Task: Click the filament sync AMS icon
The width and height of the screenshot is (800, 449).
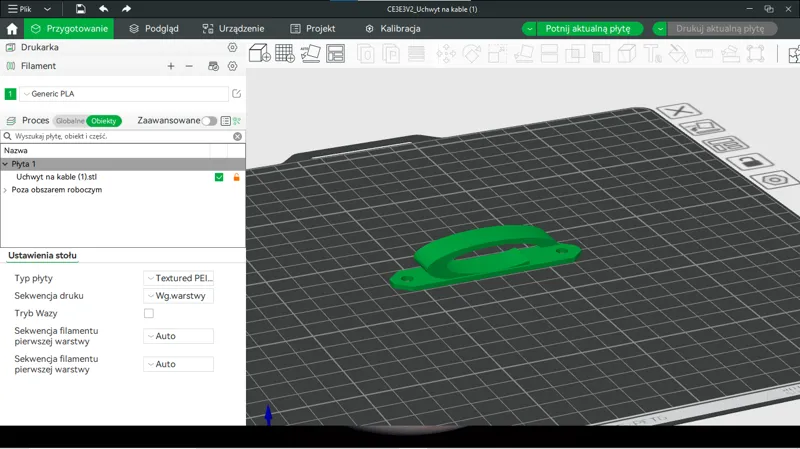Action: tap(213, 66)
